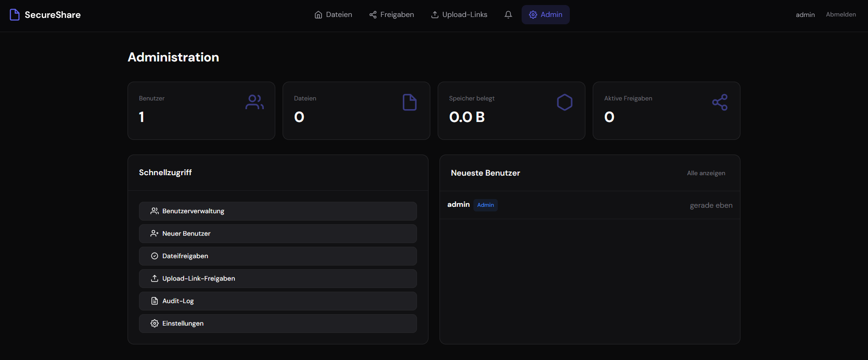
Task: Click the users icon in Benutzer card
Action: [254, 102]
